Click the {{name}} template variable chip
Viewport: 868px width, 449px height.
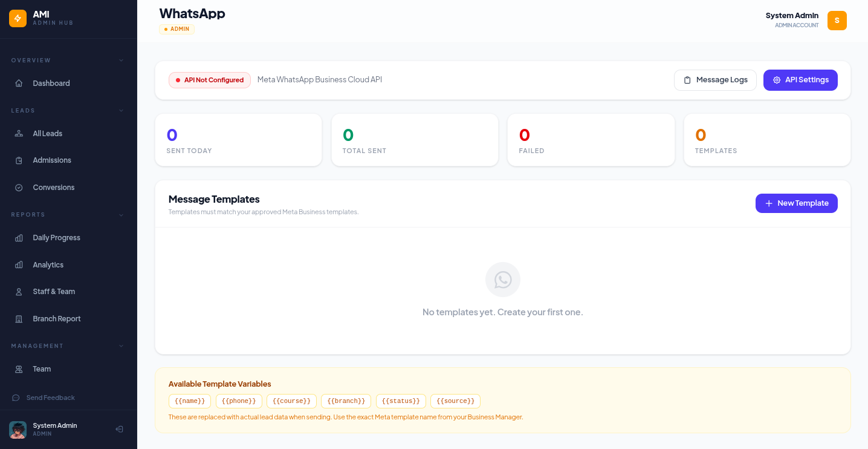190,401
